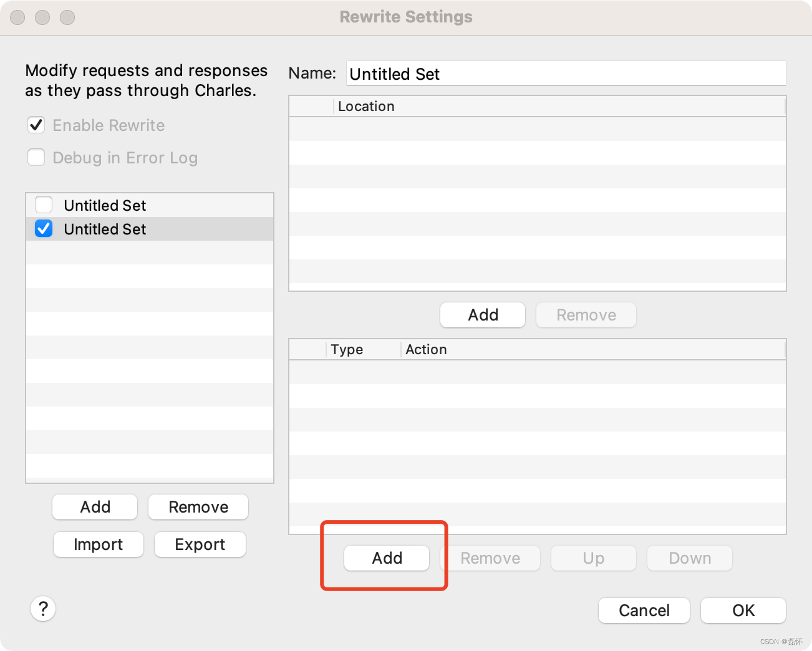Remove the selected rewrite set
This screenshot has height=651, width=812.
(x=198, y=507)
